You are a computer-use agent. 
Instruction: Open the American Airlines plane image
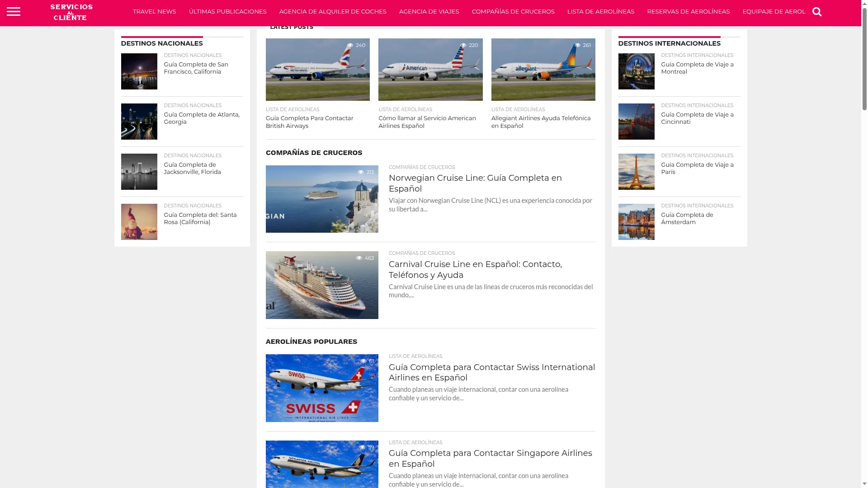pos(430,70)
